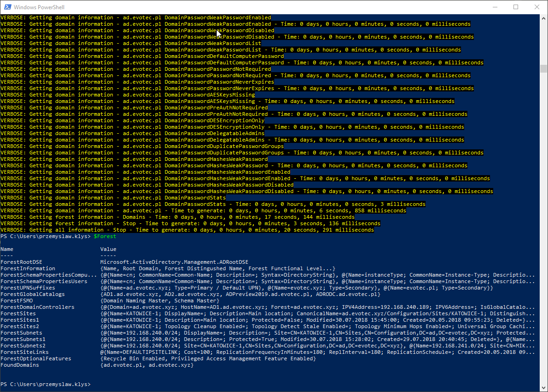Image resolution: width=548 pixels, height=392 pixels.
Task: Maximize the PowerShell window
Action: [516, 7]
